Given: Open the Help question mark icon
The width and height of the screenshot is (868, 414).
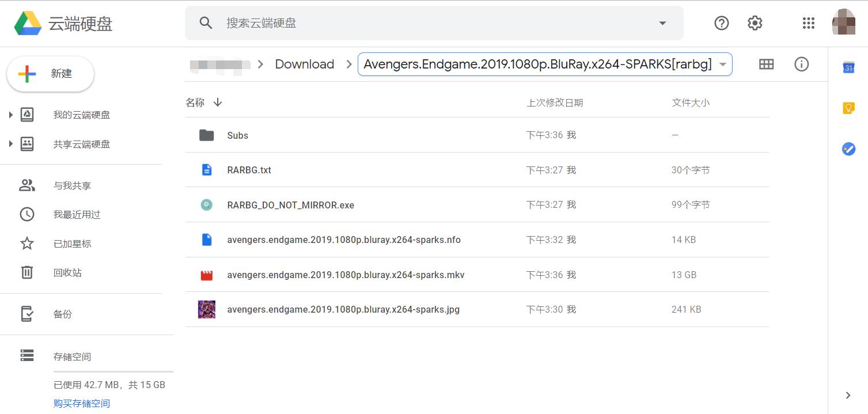Looking at the screenshot, I should [721, 23].
